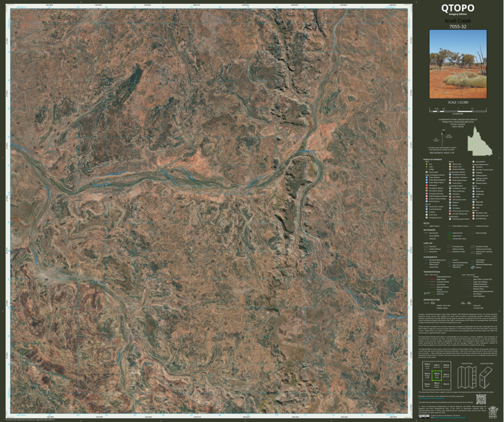
Task: Click the Ambulance legend icon
Action: (427, 185)
